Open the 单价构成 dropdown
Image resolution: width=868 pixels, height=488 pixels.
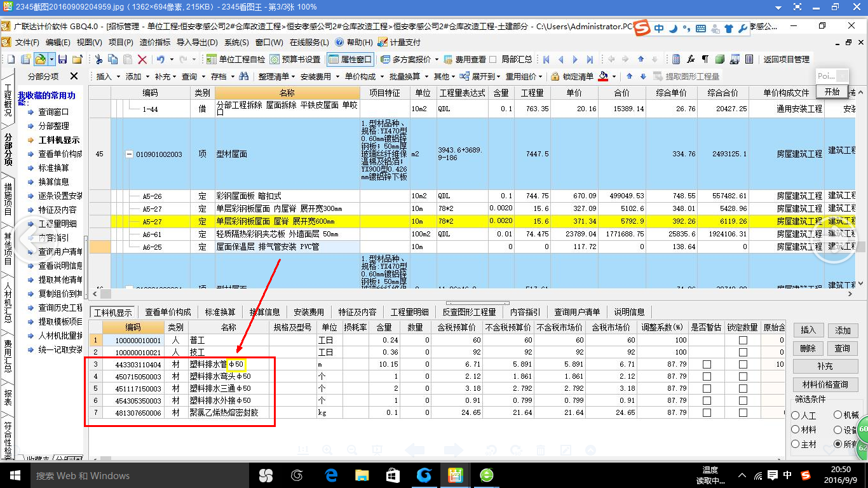pos(363,76)
